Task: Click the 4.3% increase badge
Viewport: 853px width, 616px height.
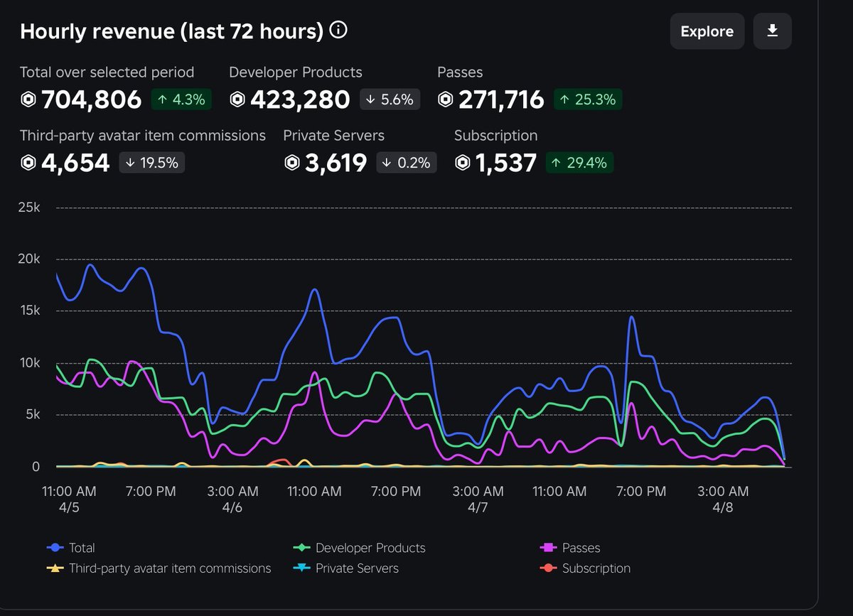Action: pyautogui.click(x=181, y=99)
